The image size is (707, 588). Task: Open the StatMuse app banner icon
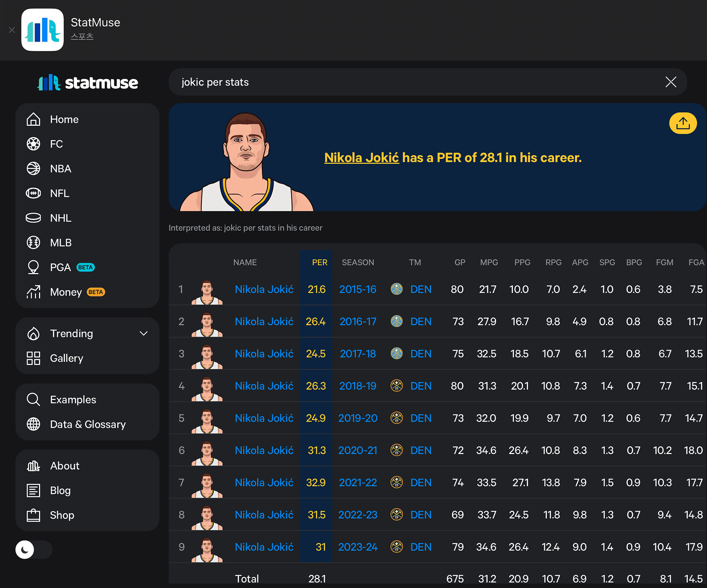pyautogui.click(x=42, y=30)
